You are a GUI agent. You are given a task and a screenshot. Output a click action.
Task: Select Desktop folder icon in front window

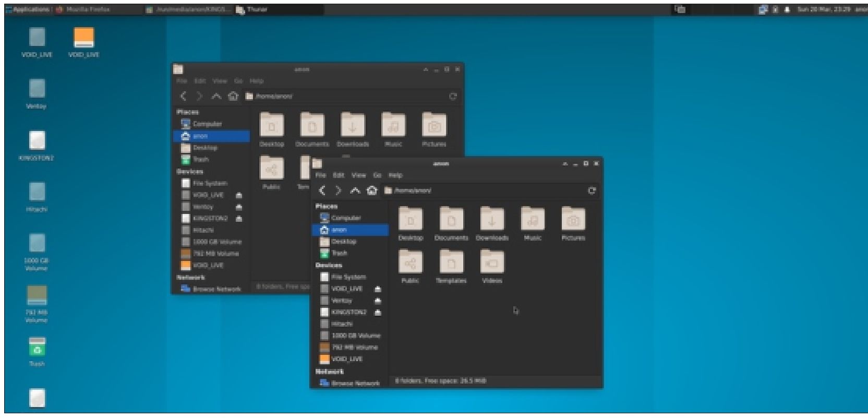[x=411, y=223]
